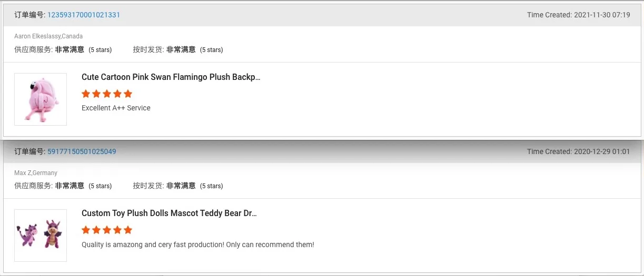Viewport: 644px width, 276px height.
Task: Click the pink flamingo backpack thumbnail
Action: [41, 99]
